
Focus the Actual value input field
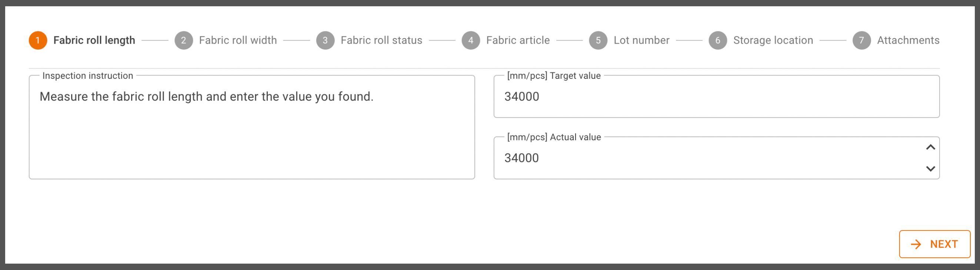click(x=708, y=158)
